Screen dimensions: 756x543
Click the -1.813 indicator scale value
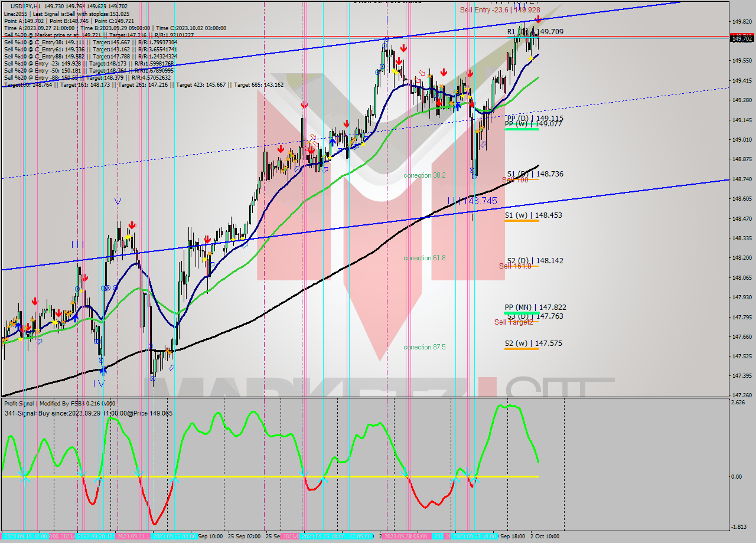pyautogui.click(x=739, y=526)
